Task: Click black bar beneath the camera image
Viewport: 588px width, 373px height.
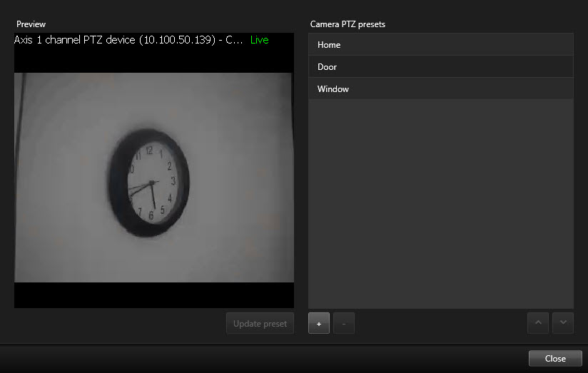Action: pyautogui.click(x=153, y=295)
